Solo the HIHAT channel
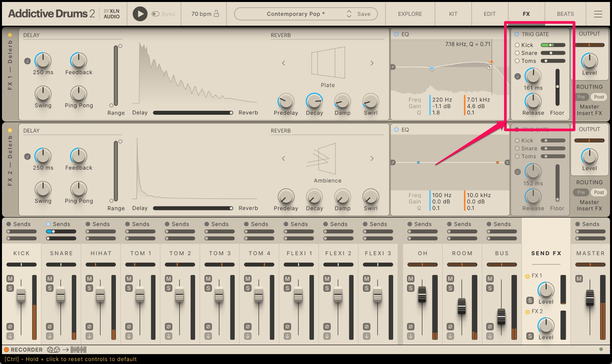612x364 pixels. [89, 288]
